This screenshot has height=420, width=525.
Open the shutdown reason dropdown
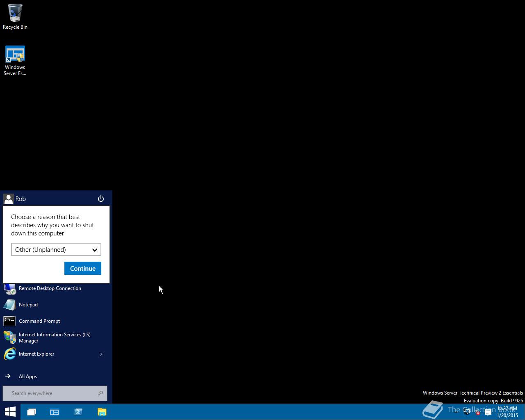click(56, 249)
